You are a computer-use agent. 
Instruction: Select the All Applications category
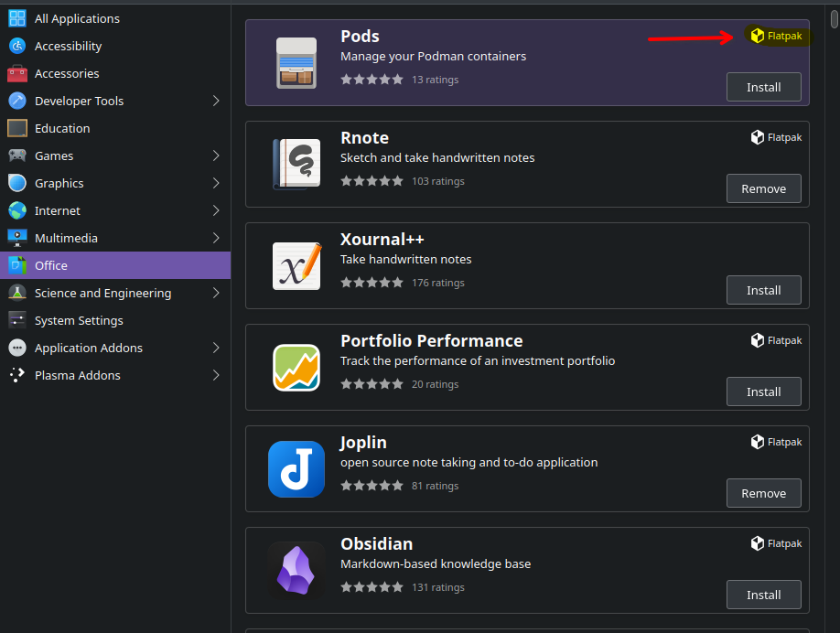(x=115, y=18)
